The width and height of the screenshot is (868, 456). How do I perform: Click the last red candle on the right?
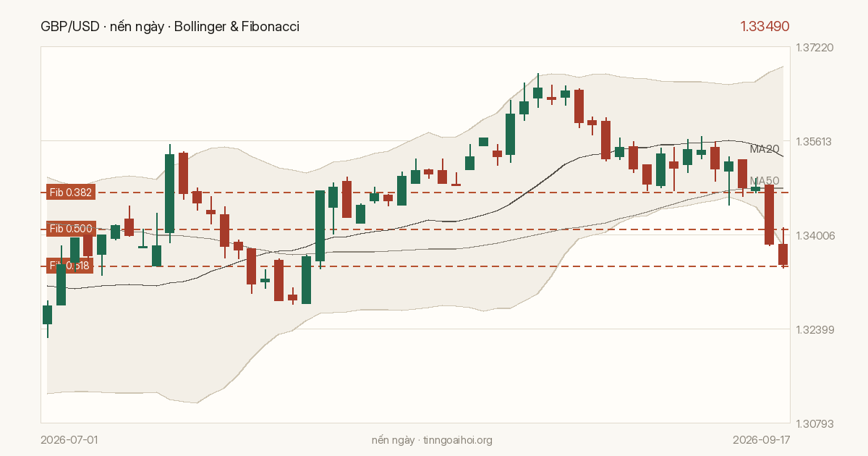click(x=783, y=254)
